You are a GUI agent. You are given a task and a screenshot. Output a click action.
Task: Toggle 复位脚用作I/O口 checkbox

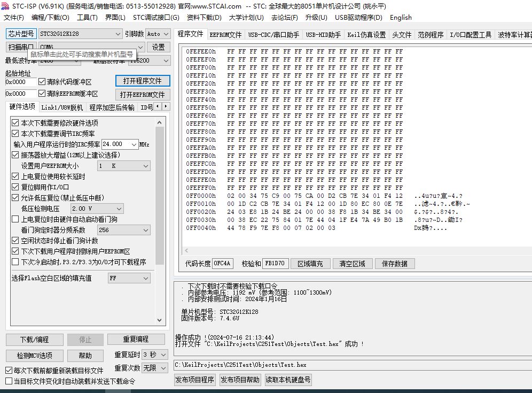[x=15, y=187]
